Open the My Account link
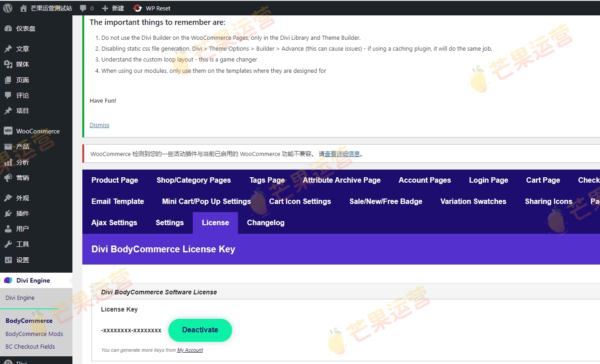The height and width of the screenshot is (364, 600). point(190,350)
